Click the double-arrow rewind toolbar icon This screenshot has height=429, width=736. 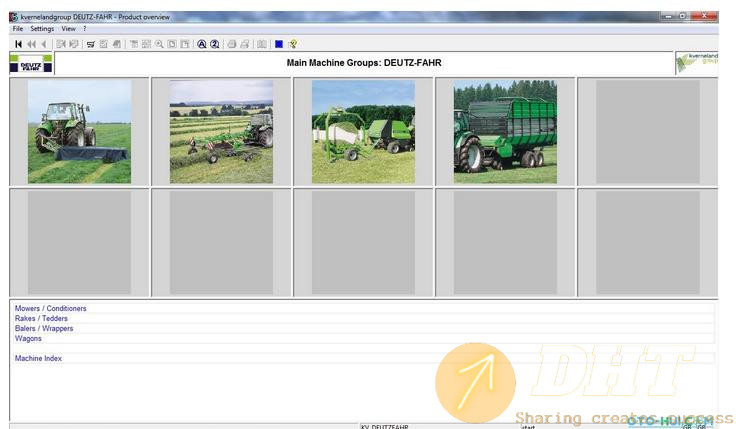(x=31, y=44)
